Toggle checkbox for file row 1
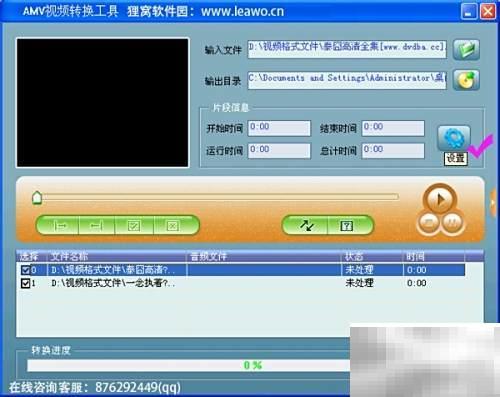The height and width of the screenshot is (397, 500). 25,283
